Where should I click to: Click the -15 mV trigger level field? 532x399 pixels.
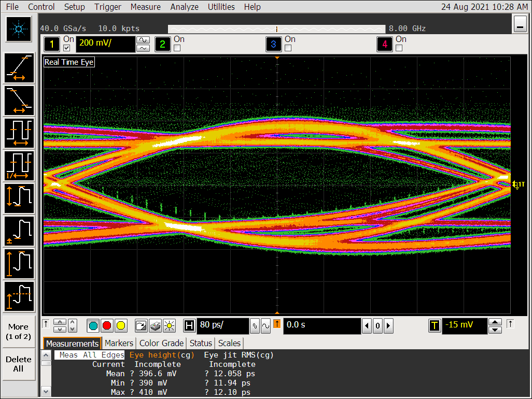pyautogui.click(x=465, y=326)
